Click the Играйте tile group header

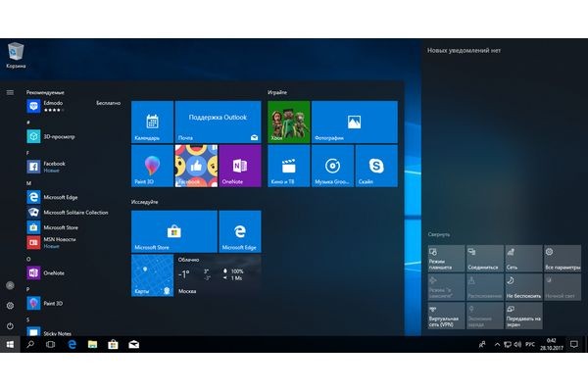(277, 92)
